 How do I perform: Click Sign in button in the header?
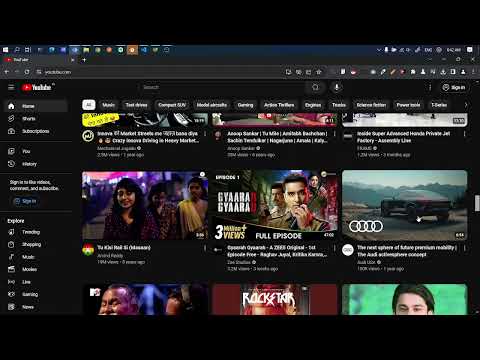click(x=454, y=87)
